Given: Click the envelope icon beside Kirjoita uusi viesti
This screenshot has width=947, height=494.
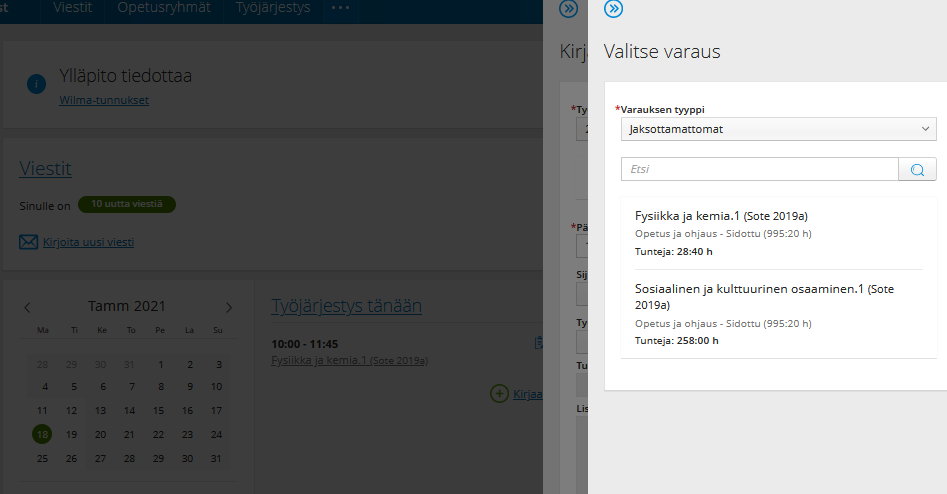Looking at the screenshot, I should pos(29,241).
